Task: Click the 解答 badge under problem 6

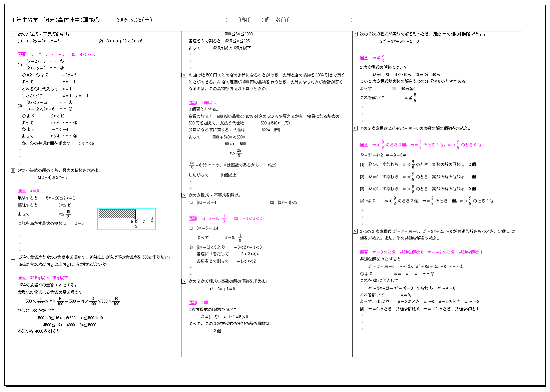Action: (193, 303)
